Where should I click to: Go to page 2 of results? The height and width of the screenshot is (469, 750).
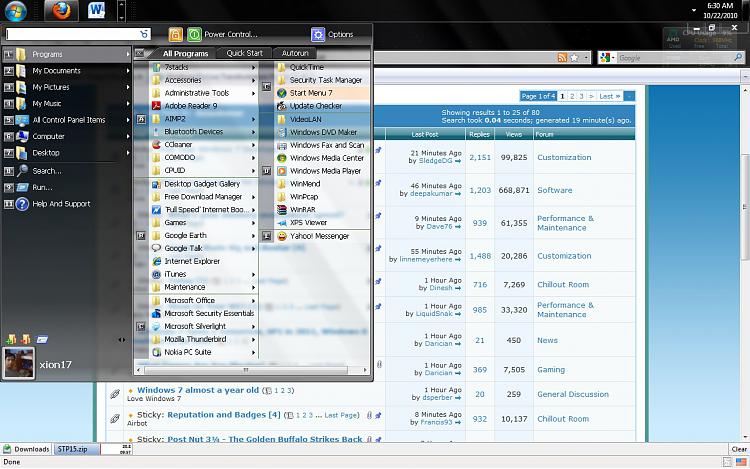pos(572,96)
